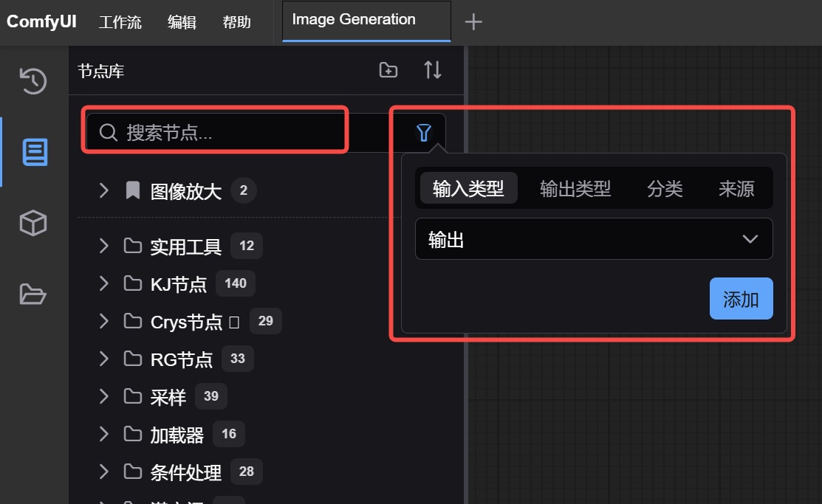The image size is (822, 504).
Task: Click the new folder icon in node library header
Action: 388,69
